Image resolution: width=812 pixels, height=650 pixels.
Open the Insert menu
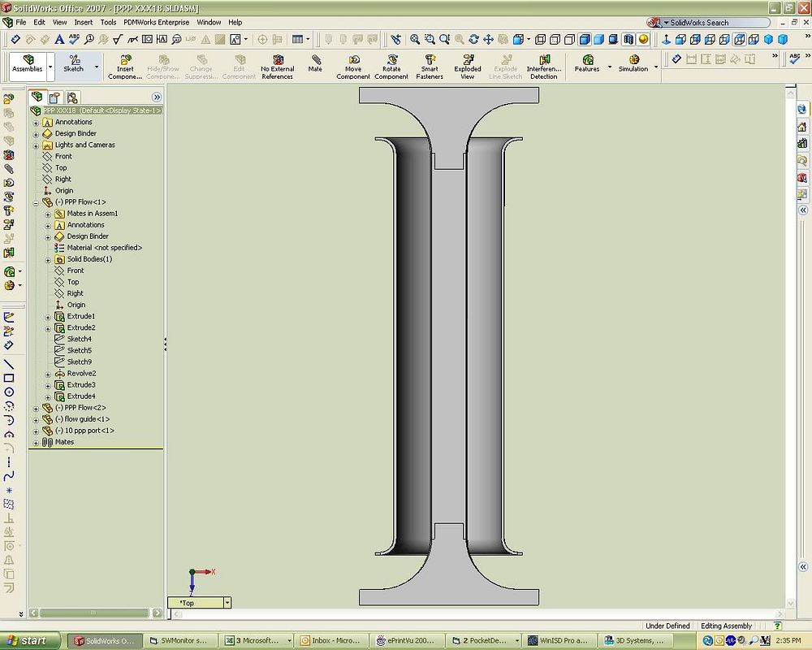click(84, 22)
